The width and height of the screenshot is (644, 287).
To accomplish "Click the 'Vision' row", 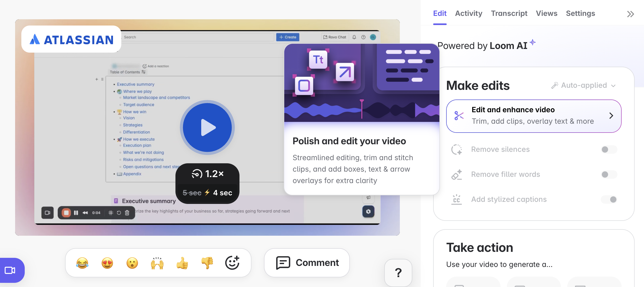I will point(129,118).
